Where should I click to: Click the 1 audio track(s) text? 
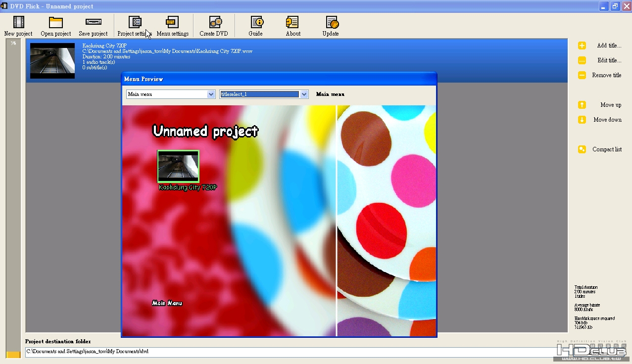tap(98, 62)
